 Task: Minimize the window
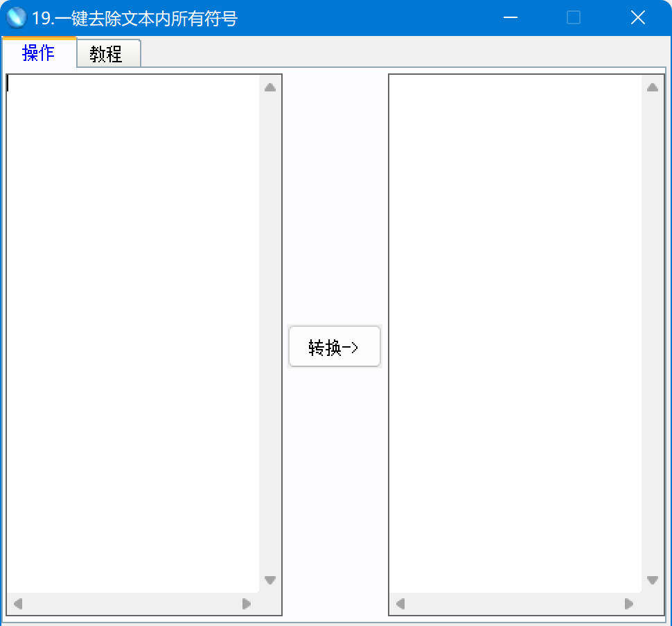510,17
